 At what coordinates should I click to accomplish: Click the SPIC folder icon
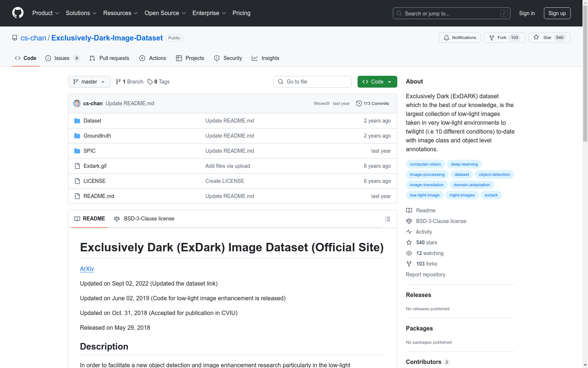[x=77, y=151]
